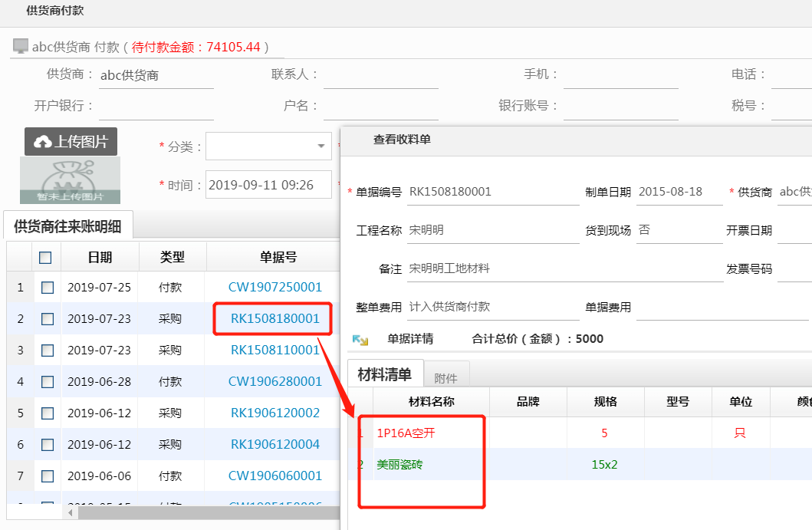Select the 供货商往来账明细 tab
The image size is (812, 530).
(68, 226)
